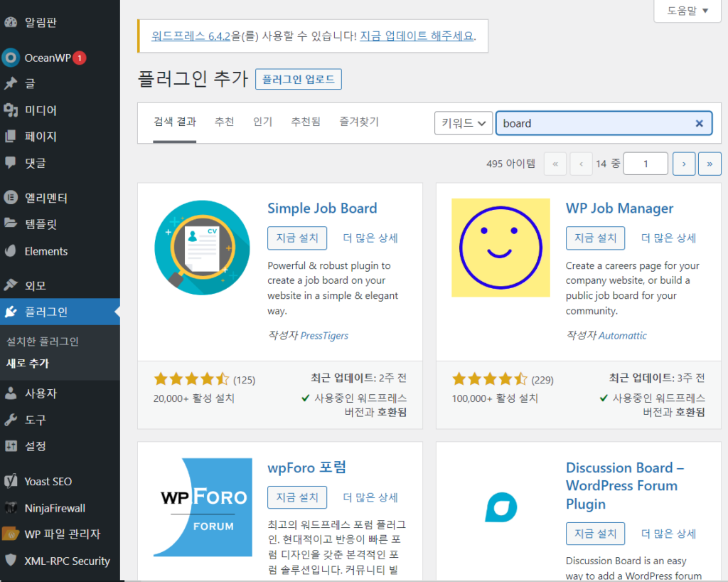Screen dimensions: 728x582
Task: Open 설치한 플러그인 submenu item
Action: pos(42,342)
